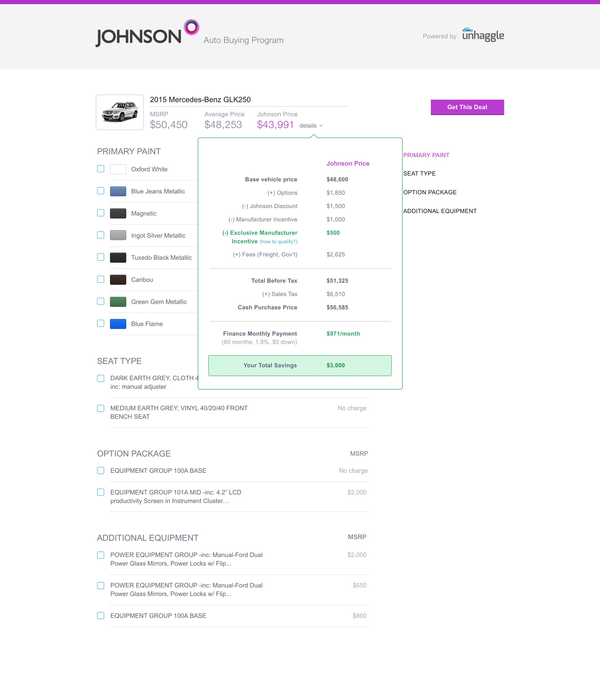Image resolution: width=600 pixels, height=700 pixels.
Task: Check the $800 Equipment Group 100A BASE
Action: click(101, 616)
